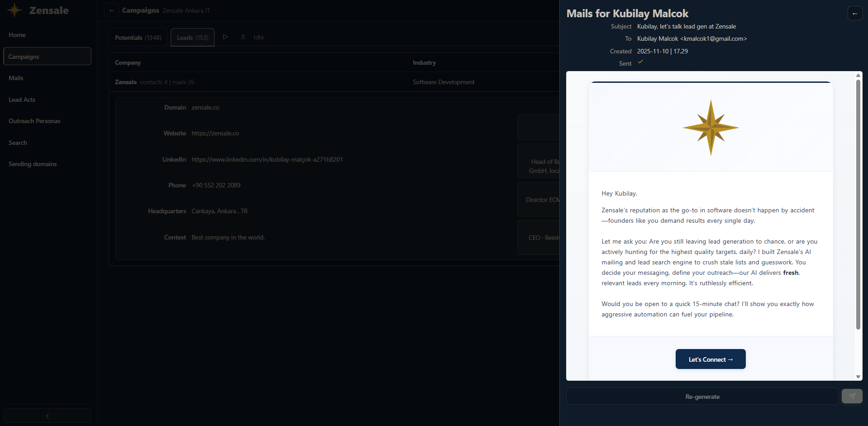
Task: Close the Mails panel with its back arrow
Action: click(854, 14)
